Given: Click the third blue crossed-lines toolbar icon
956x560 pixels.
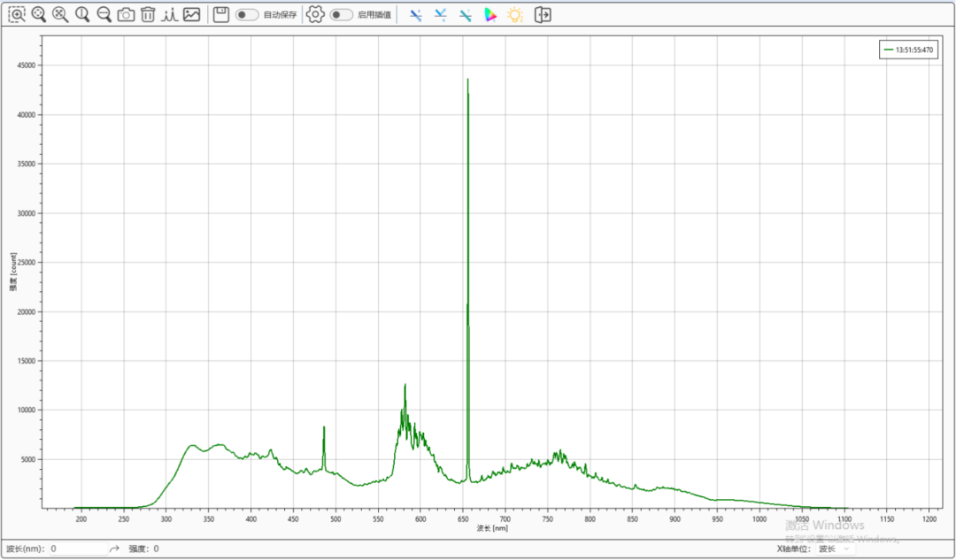Looking at the screenshot, I should 465,15.
